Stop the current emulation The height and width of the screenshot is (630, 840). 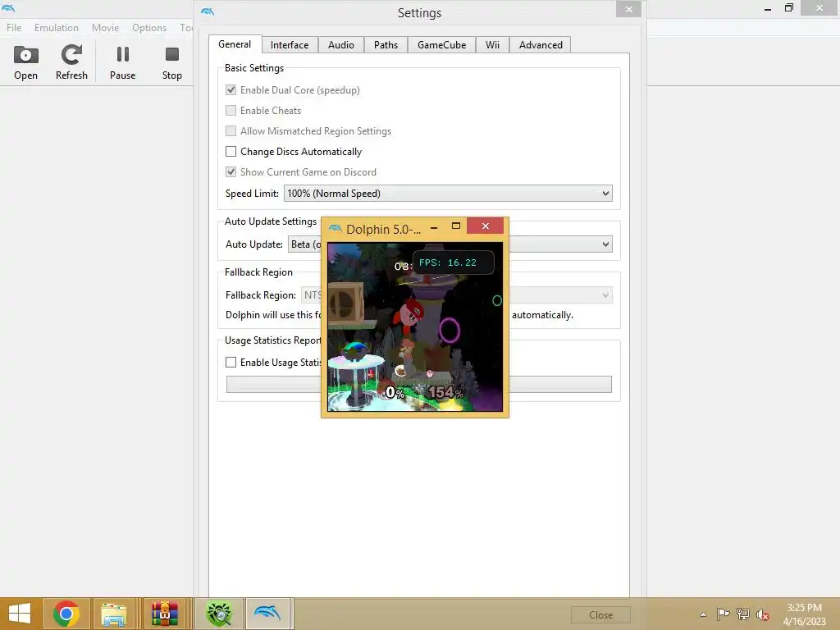coord(172,62)
